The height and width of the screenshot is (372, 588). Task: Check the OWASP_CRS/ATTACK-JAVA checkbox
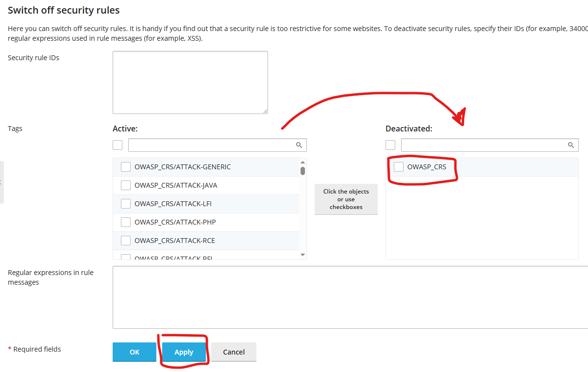tap(126, 185)
